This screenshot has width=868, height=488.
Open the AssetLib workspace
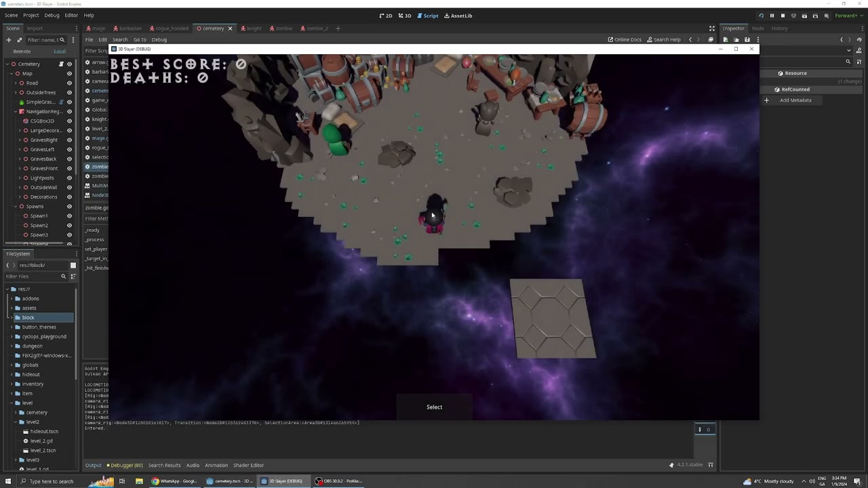[x=458, y=16]
